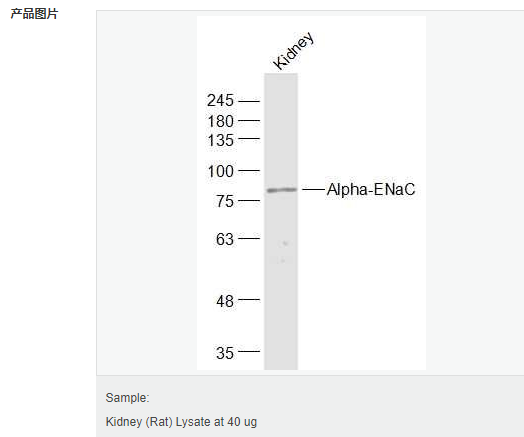Click the Kidney lane label

(293, 51)
